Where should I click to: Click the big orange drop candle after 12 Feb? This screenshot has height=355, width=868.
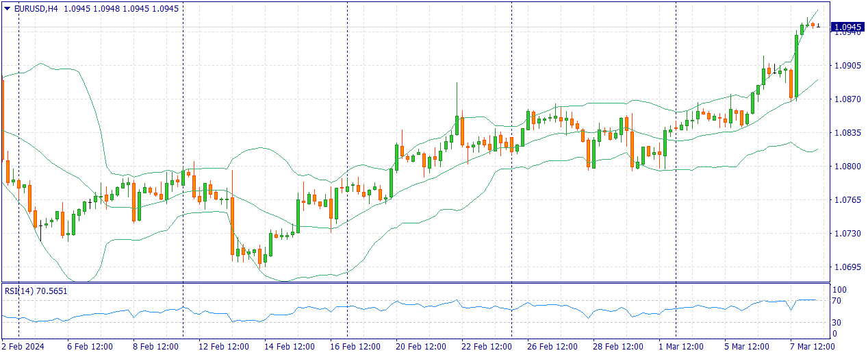pos(233,226)
